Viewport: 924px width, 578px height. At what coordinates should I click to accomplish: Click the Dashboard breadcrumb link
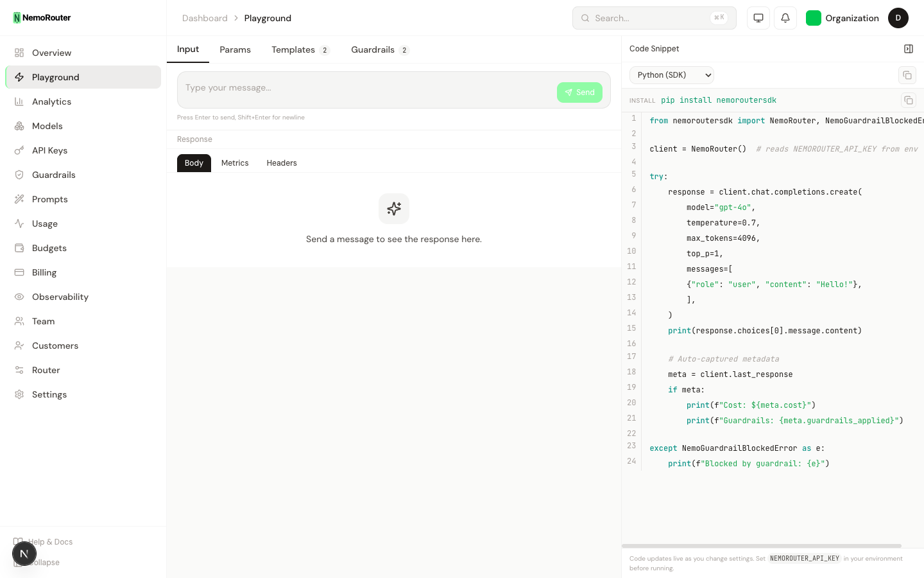pos(204,18)
